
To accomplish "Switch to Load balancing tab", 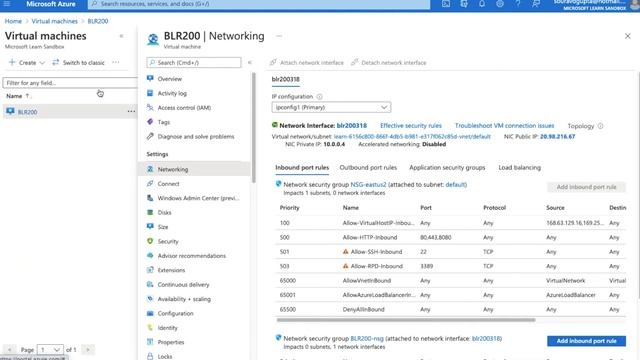I will (x=519, y=167).
